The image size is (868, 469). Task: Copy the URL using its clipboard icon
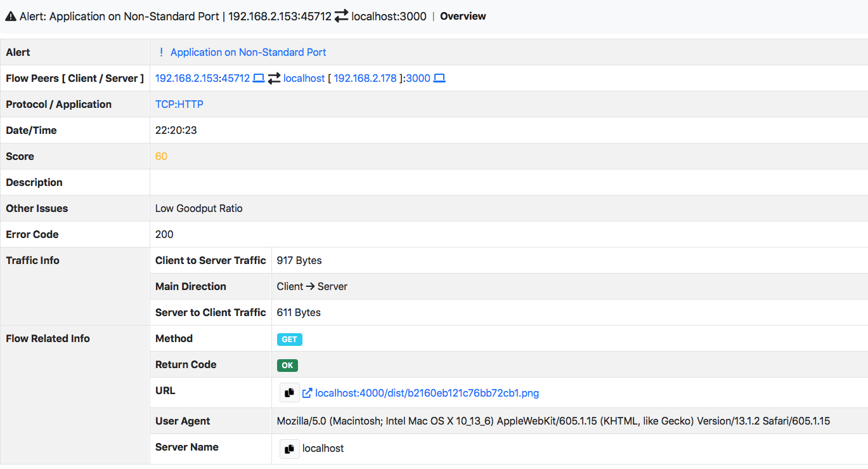point(289,392)
